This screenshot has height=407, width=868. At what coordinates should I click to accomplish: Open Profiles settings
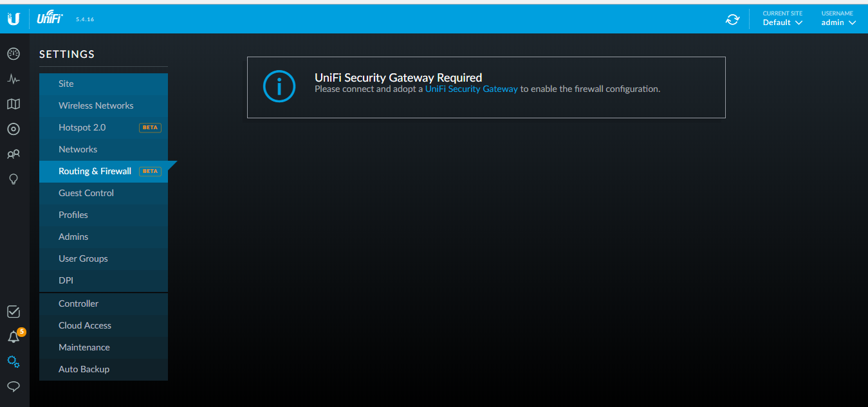click(x=104, y=215)
